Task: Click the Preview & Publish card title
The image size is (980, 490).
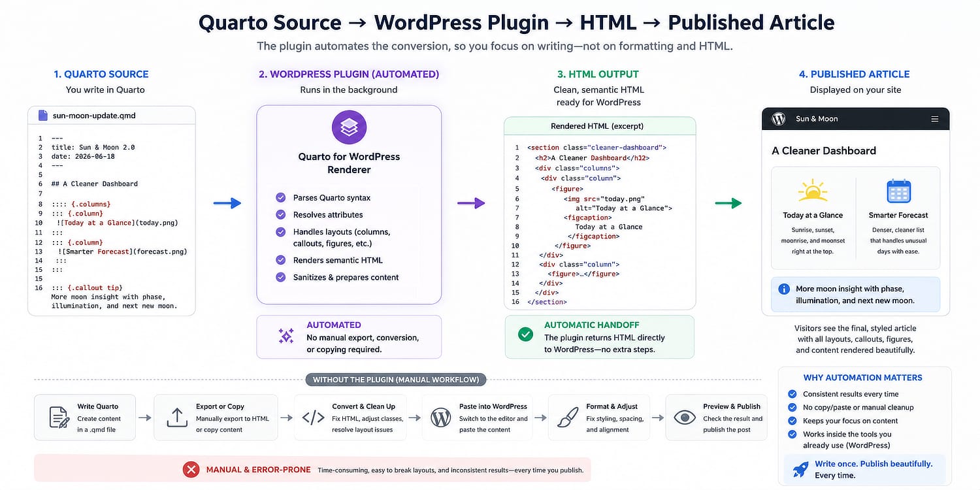Action: coord(732,406)
